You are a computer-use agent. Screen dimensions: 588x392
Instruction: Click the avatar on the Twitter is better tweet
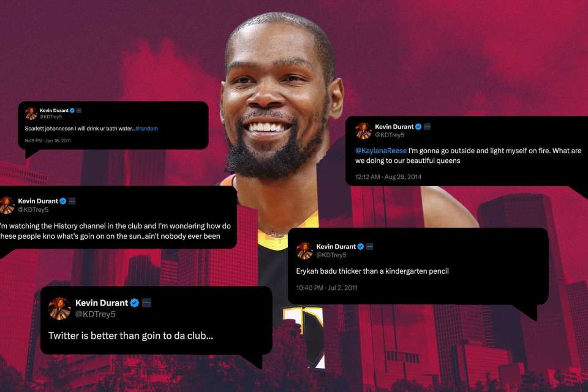pyautogui.click(x=59, y=308)
